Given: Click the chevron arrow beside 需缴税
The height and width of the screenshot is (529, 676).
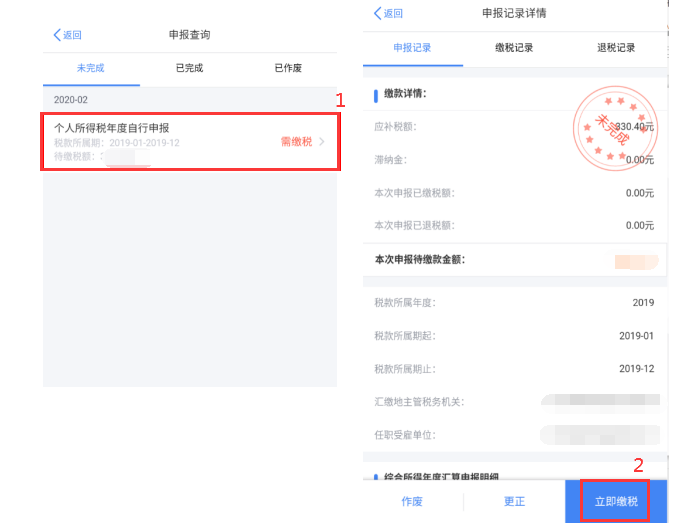Looking at the screenshot, I should (x=322, y=142).
